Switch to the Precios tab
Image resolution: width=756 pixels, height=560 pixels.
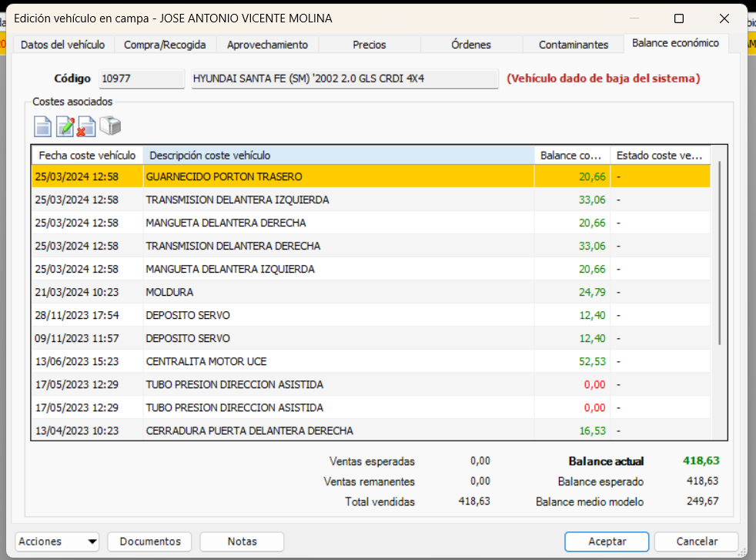coord(368,45)
